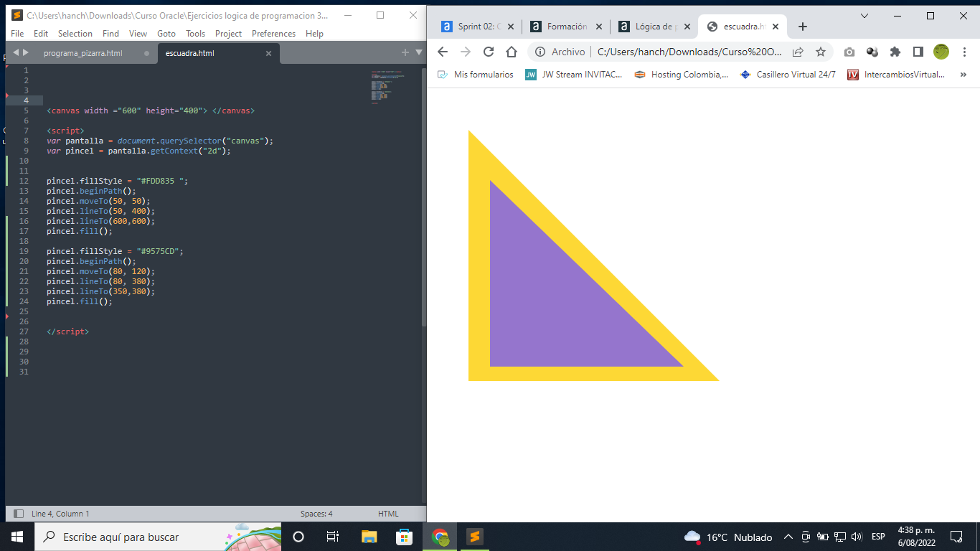Reload the escuadra.html page
The image size is (980, 551).
(x=489, y=52)
